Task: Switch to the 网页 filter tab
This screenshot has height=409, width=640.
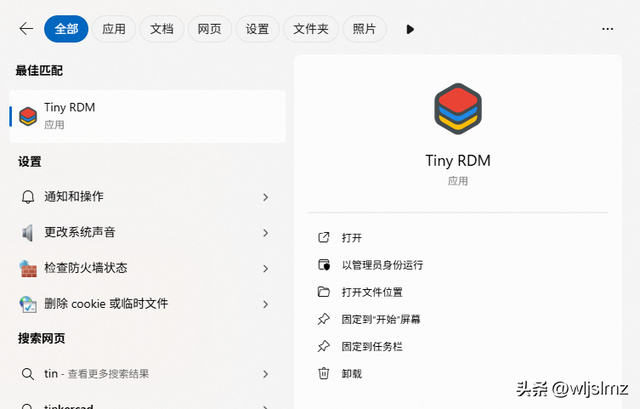Action: tap(209, 29)
